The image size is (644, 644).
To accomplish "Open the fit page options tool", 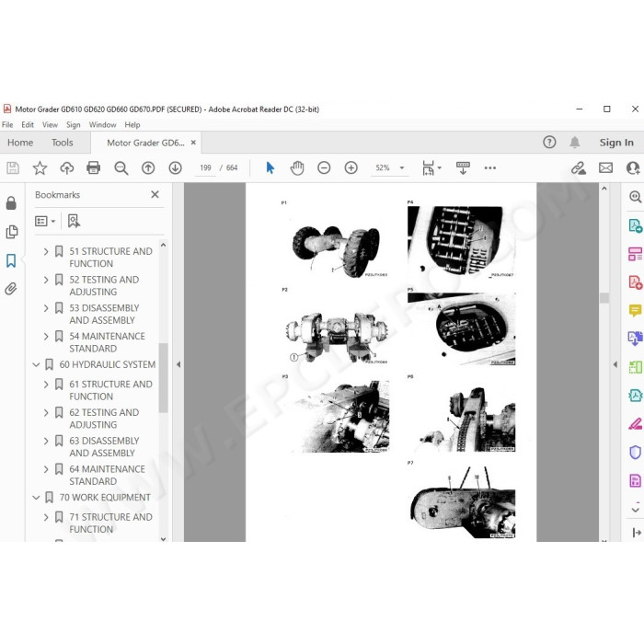I will [x=431, y=167].
